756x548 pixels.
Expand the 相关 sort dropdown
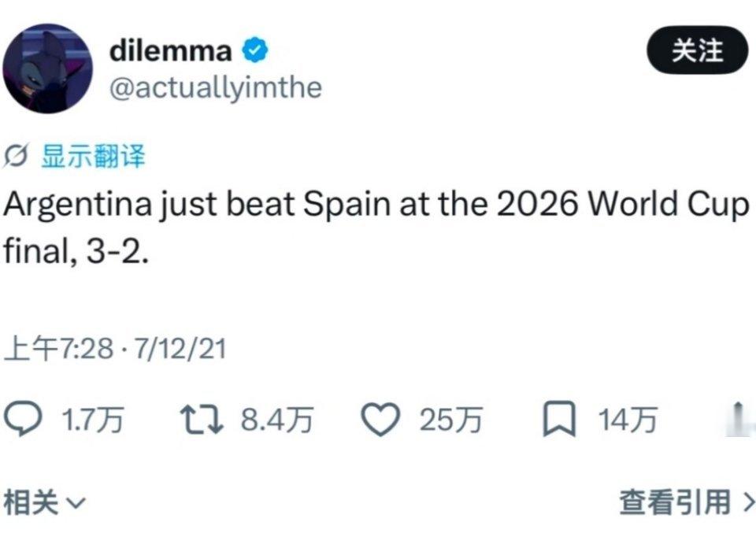[44, 502]
